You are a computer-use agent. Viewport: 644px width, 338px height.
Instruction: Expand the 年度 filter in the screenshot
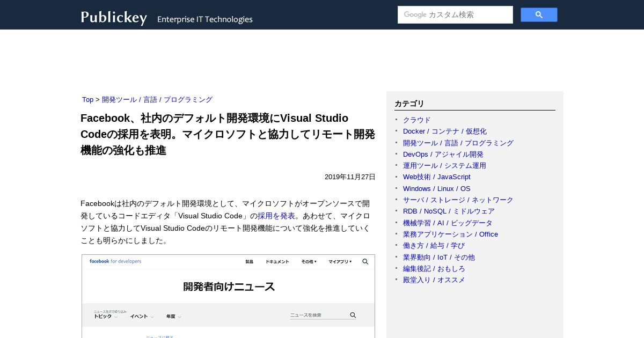pos(173,317)
